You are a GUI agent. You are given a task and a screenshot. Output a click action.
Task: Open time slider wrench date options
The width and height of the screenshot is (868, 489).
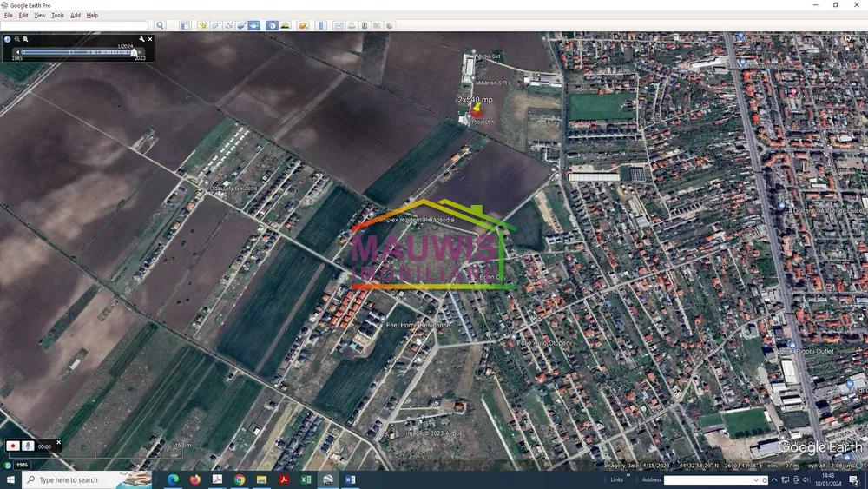141,39
